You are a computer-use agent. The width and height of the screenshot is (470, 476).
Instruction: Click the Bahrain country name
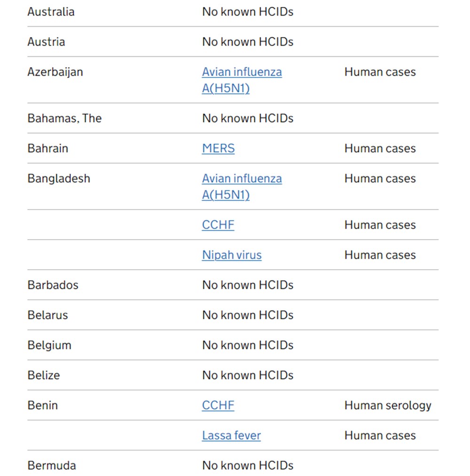pos(47,148)
